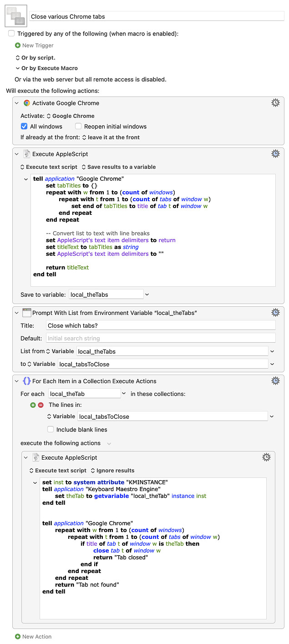Viewport: 289px width, 644px height.
Task: Open collection Variable type popup in For Each
Action: (x=61, y=416)
